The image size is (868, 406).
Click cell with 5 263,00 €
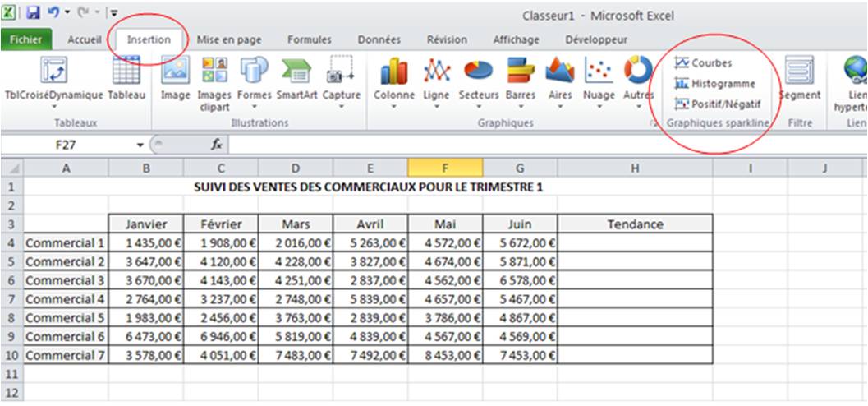pos(370,242)
